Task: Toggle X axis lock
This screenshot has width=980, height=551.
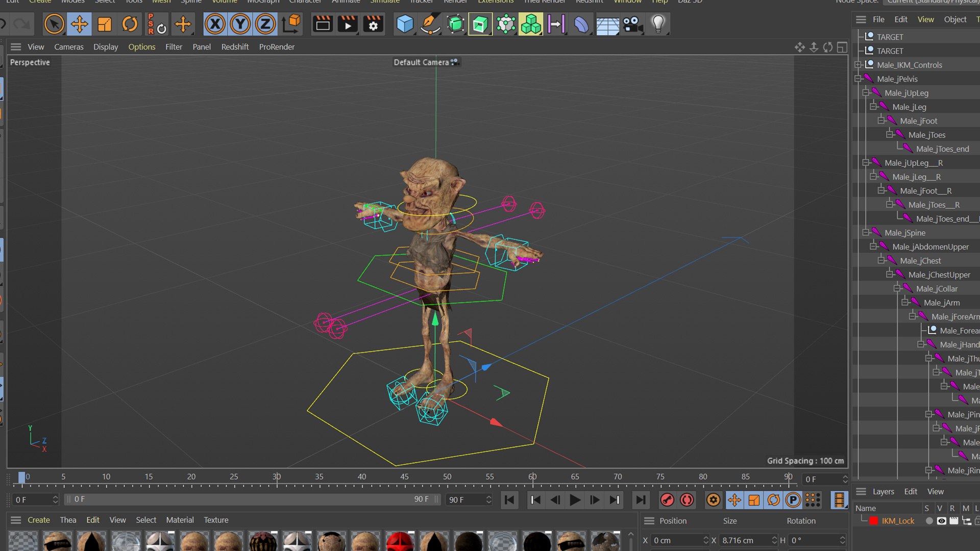Action: coord(215,24)
